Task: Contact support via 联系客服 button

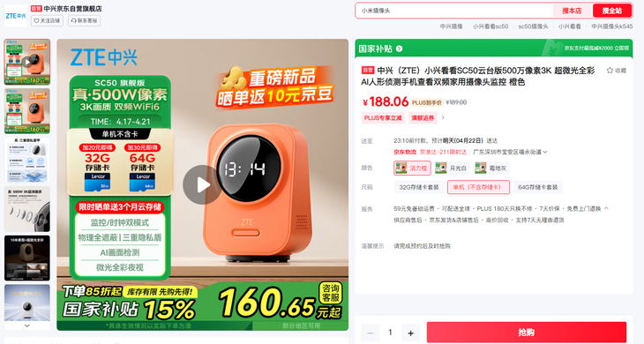Action: [x=84, y=20]
